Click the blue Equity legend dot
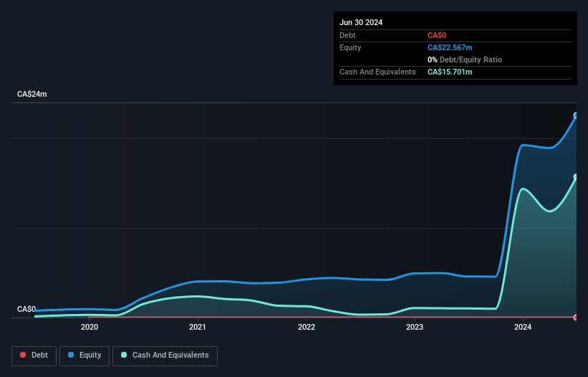 click(71, 355)
